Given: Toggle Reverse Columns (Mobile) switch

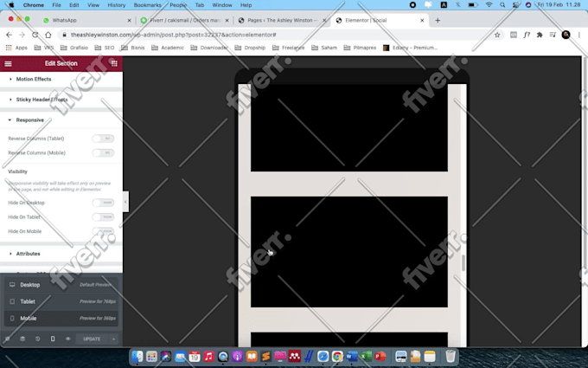Looking at the screenshot, I should tap(103, 153).
